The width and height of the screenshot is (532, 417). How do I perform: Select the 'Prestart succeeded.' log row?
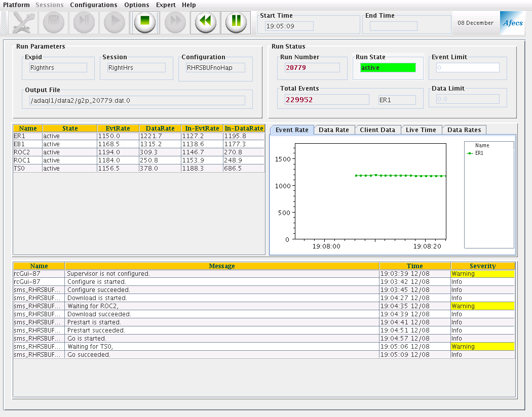click(x=264, y=330)
